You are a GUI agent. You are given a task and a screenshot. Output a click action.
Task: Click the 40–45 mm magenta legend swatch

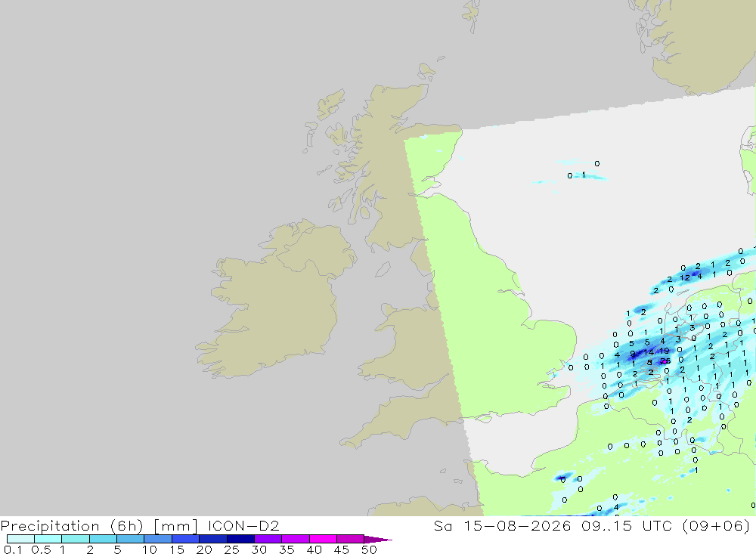[x=323, y=539]
